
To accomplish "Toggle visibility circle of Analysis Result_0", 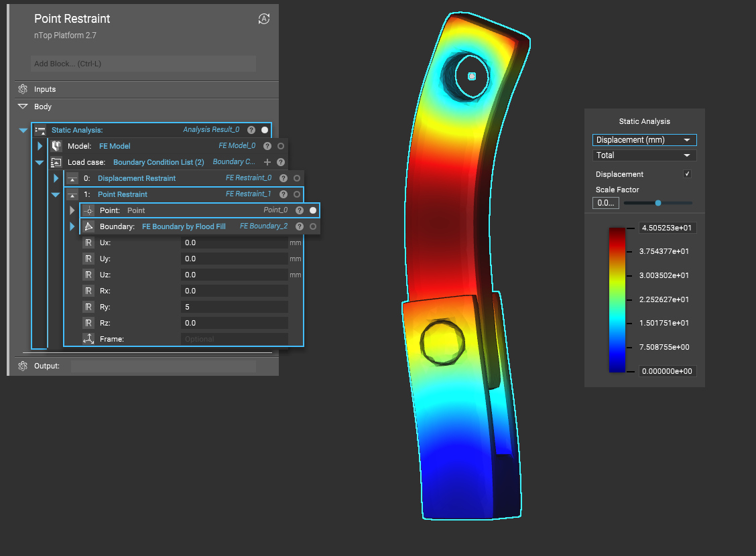I will (265, 130).
